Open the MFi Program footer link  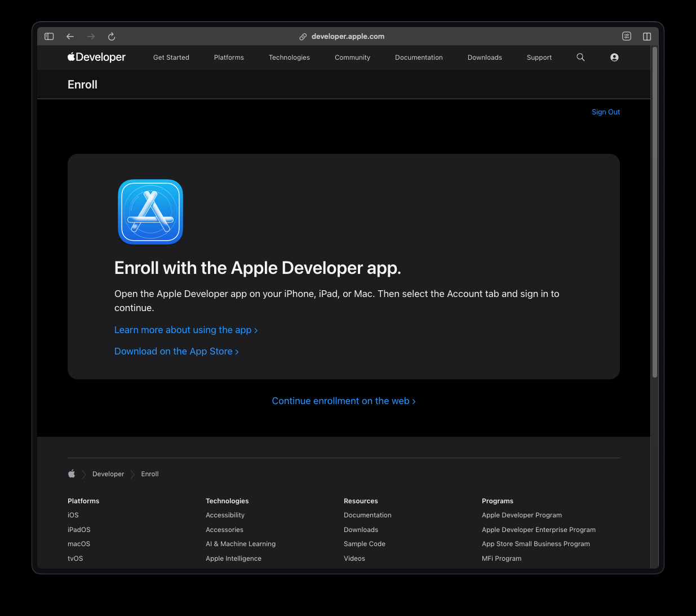pos(502,559)
